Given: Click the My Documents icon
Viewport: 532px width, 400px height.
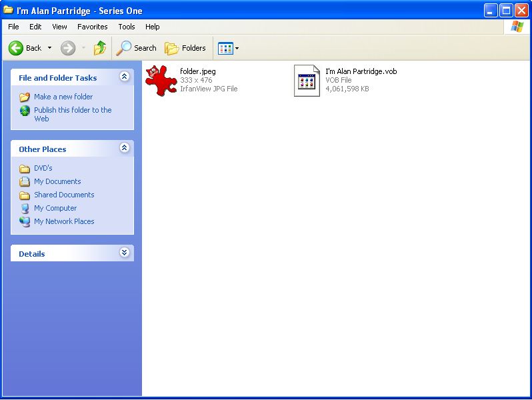Looking at the screenshot, I should tap(25, 182).
